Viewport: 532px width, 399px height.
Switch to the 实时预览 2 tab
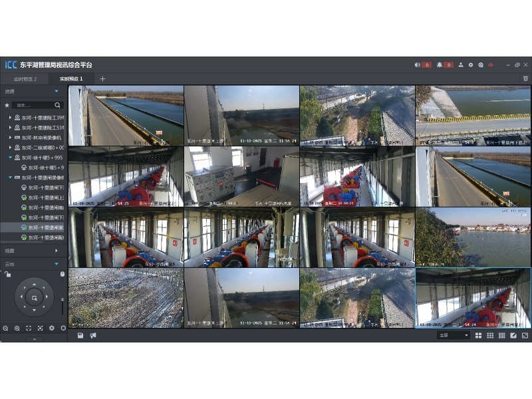tap(25, 78)
